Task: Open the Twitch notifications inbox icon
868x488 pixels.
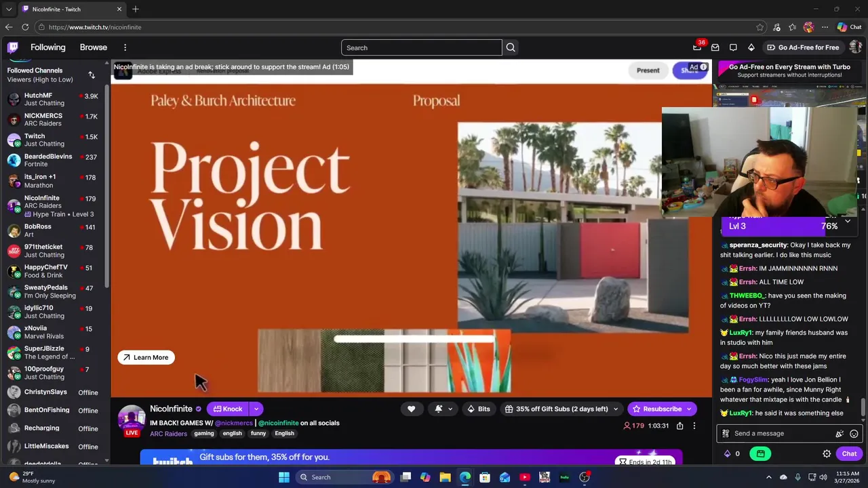Action: pyautogui.click(x=715, y=47)
